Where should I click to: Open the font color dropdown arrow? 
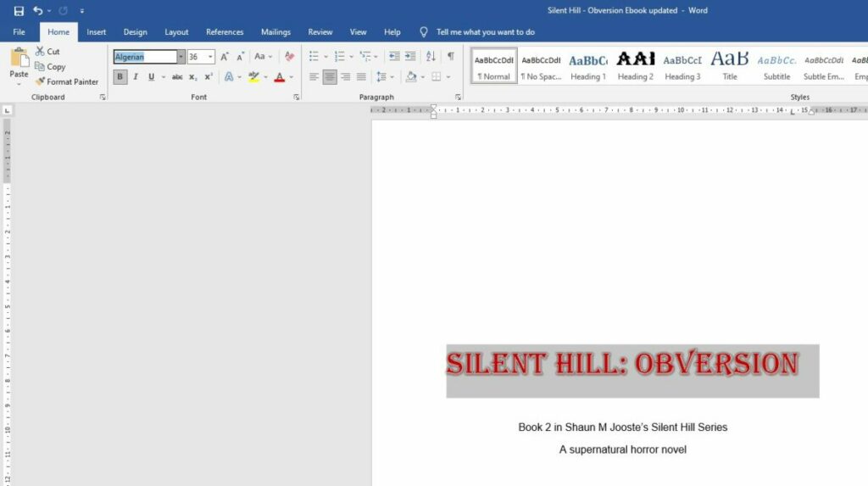click(x=292, y=77)
